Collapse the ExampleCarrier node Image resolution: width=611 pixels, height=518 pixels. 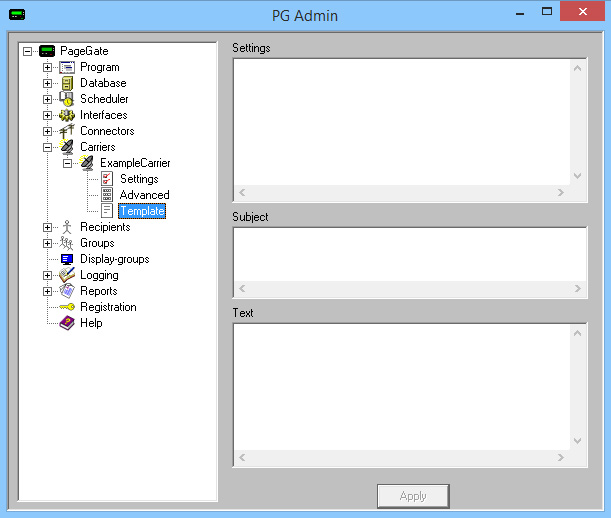[x=67, y=163]
